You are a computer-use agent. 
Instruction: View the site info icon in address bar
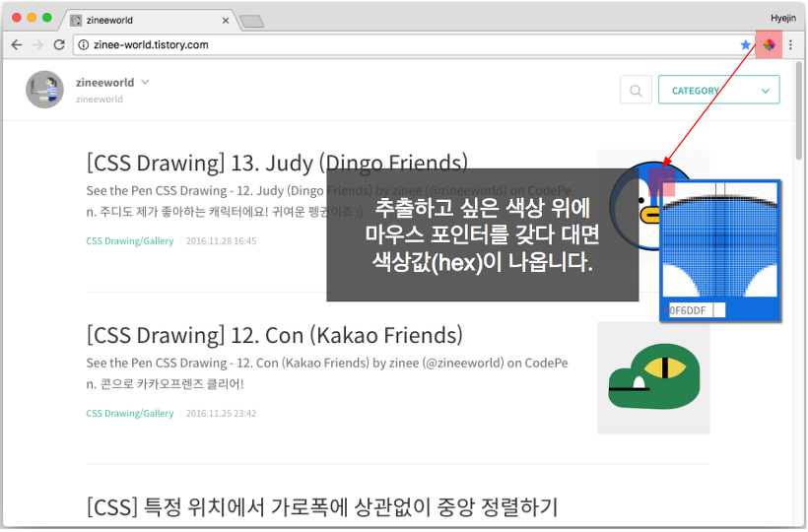[83, 44]
